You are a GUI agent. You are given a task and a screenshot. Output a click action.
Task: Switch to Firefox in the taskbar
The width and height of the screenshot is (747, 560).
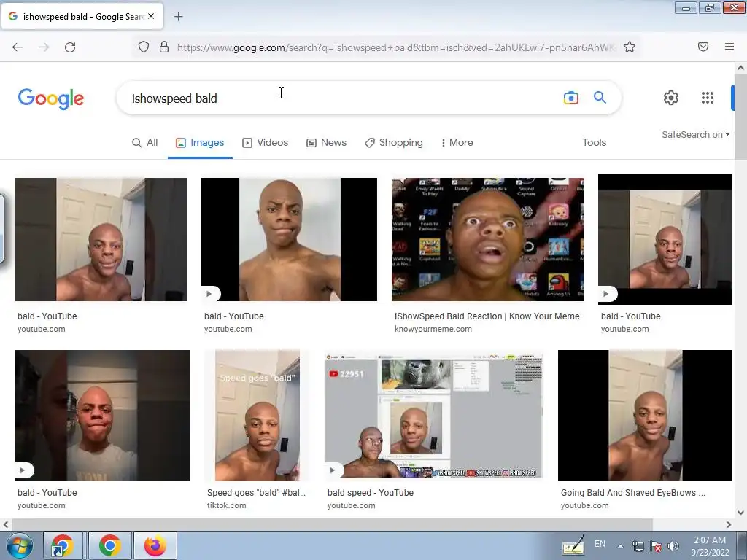tap(155, 545)
